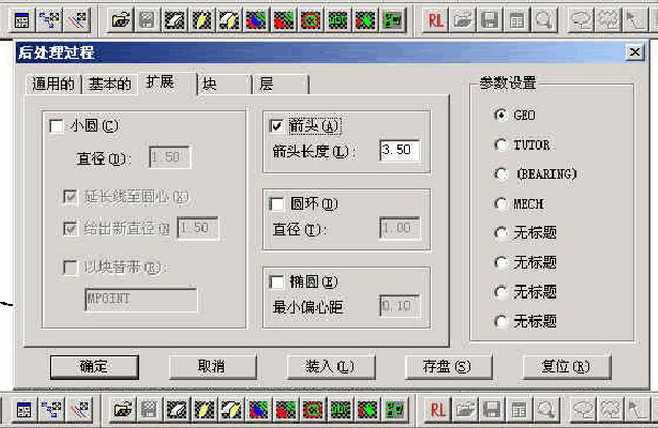Image resolution: width=658 pixels, height=428 pixels.
Task: Toggle the 以块替带(B) checkbox
Action: point(70,267)
